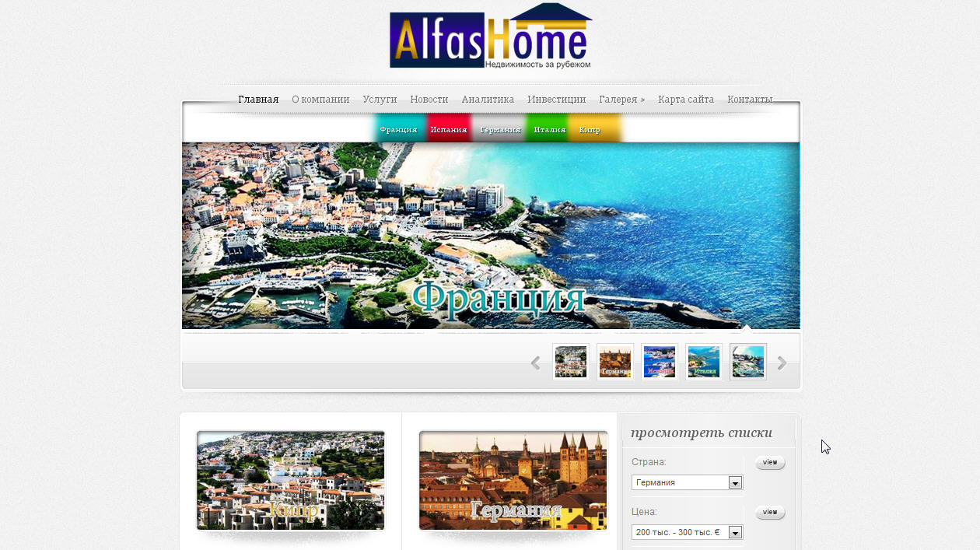Select the Кипр slider thumbnail
The image size is (980, 550).
571,362
